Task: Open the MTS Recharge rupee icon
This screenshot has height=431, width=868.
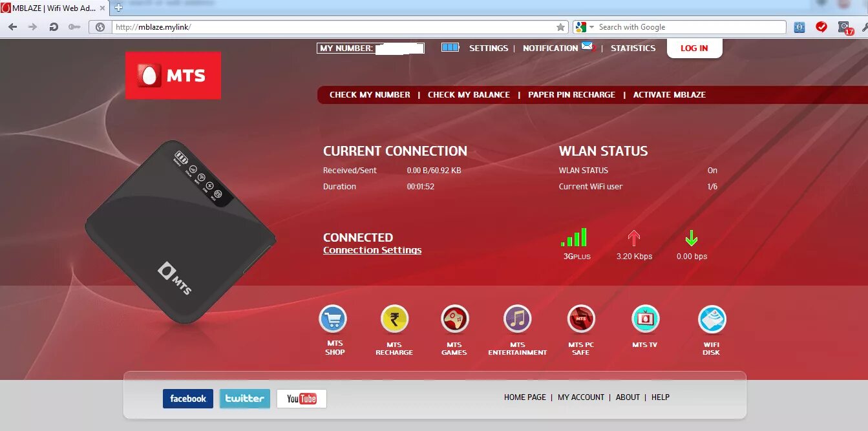Action: (x=394, y=319)
